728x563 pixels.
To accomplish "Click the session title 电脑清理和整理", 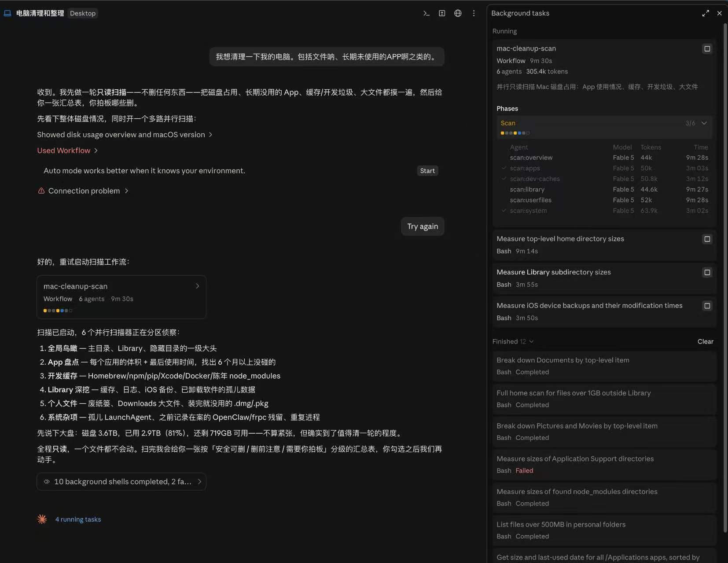I will [x=40, y=13].
